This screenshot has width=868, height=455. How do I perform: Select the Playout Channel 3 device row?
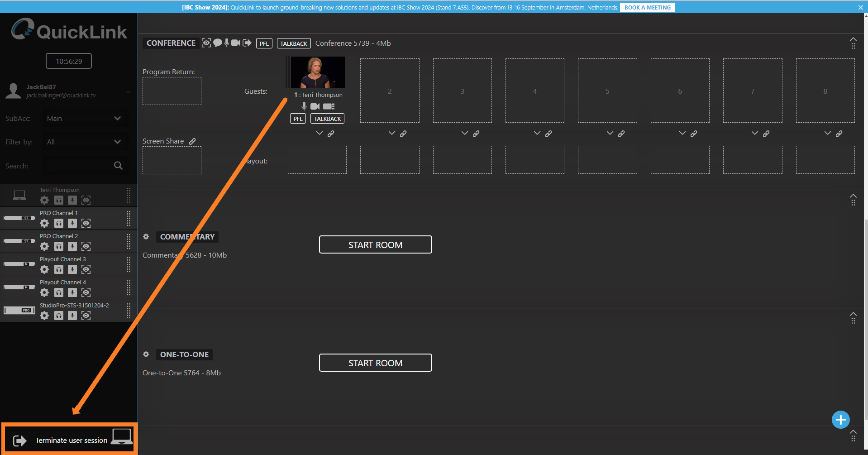point(69,264)
